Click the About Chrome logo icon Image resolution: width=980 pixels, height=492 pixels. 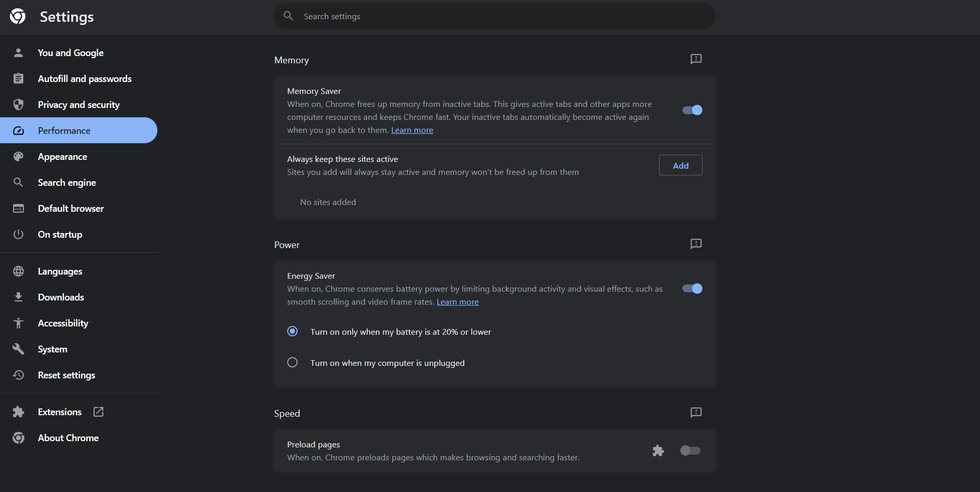[x=19, y=438]
